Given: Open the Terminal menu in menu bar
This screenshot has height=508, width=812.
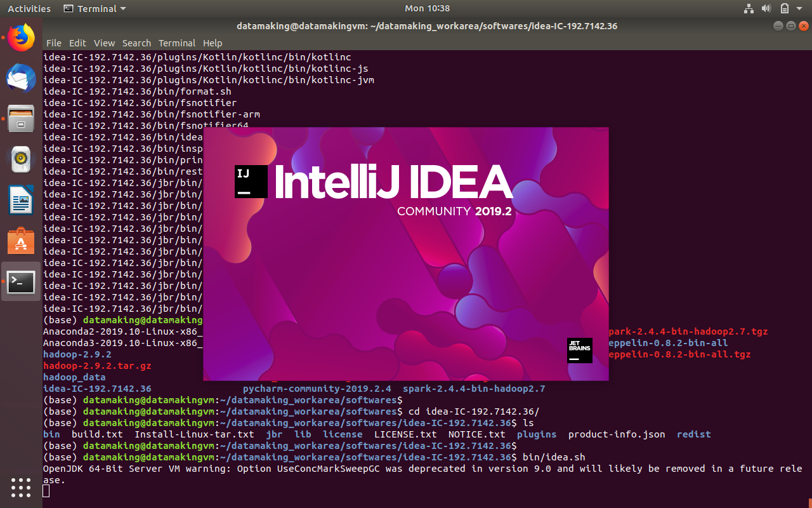Looking at the screenshot, I should coord(177,43).
